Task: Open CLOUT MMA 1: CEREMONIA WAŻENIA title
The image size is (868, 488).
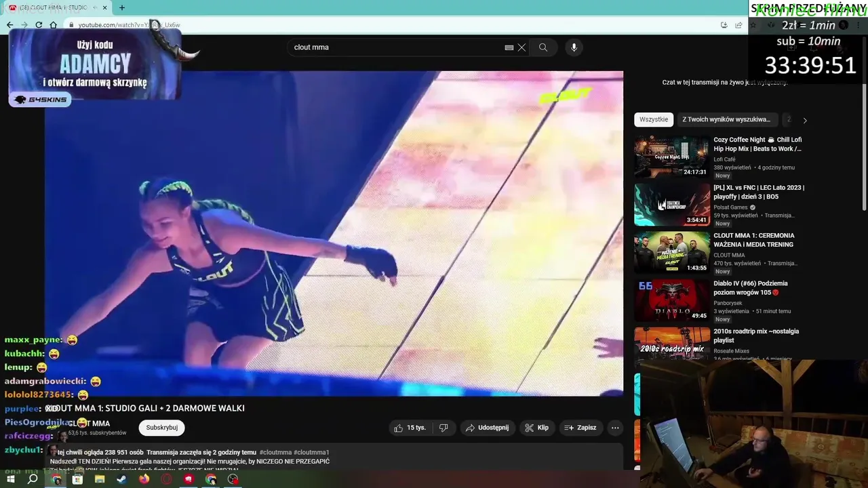Action: click(753, 240)
